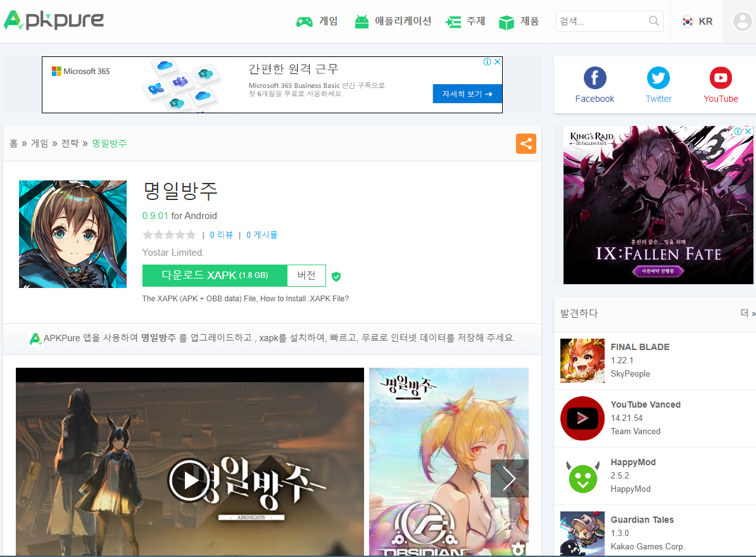The image size is (756, 557).
Task: Close the King's Raid advertisement
Action: 748,131
